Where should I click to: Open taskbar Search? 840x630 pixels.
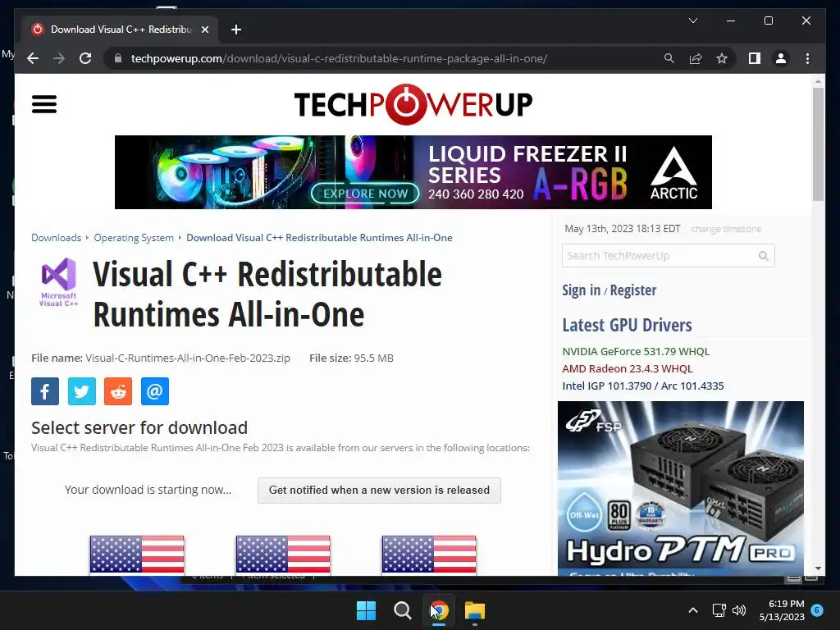pyautogui.click(x=402, y=610)
